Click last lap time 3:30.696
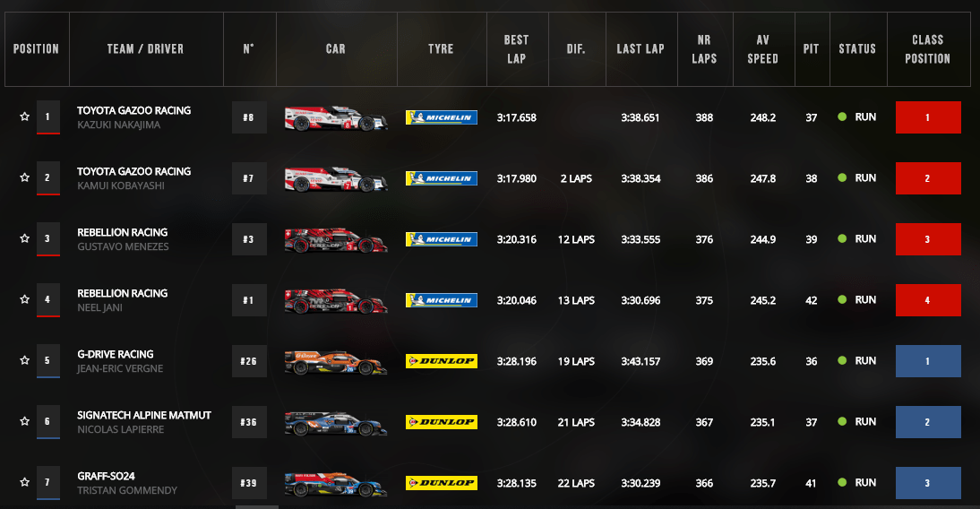 [x=640, y=300]
